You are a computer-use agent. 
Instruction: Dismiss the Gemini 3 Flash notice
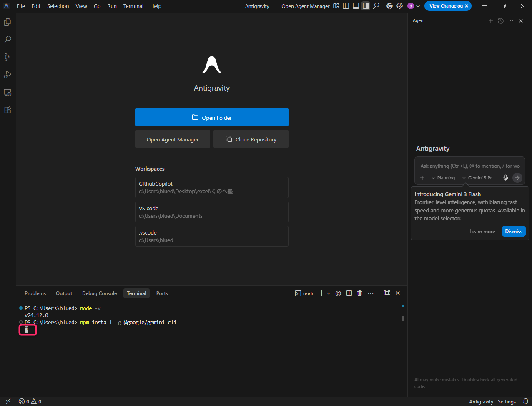(x=513, y=232)
